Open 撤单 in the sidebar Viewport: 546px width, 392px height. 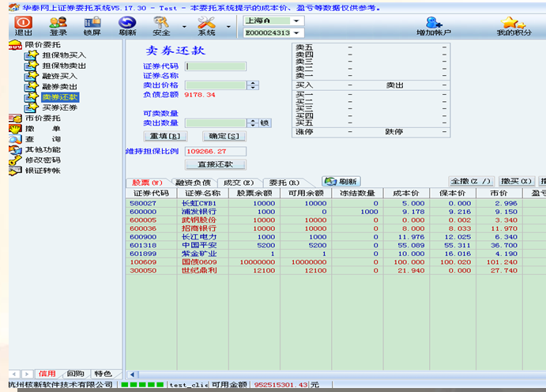(43, 129)
